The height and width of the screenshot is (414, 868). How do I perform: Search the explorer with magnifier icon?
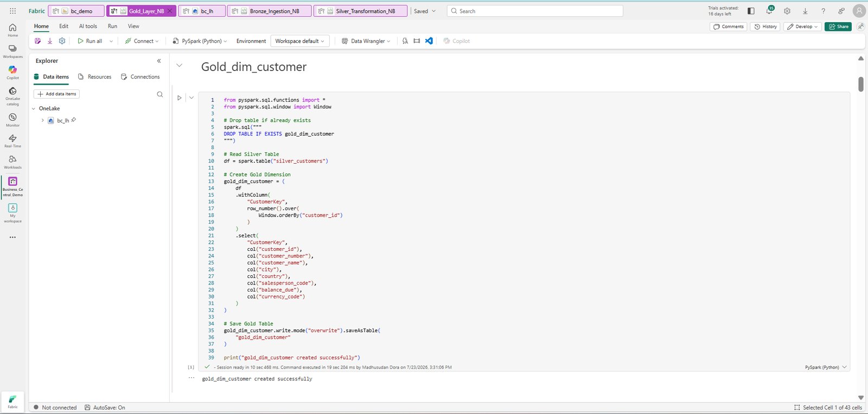point(159,94)
